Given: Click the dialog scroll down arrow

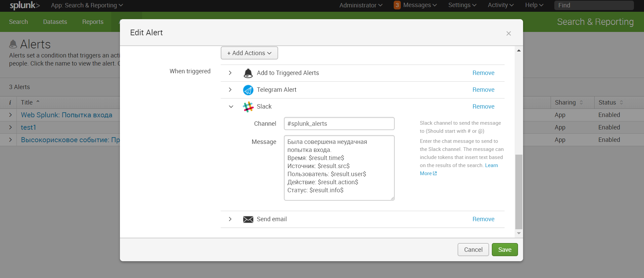Looking at the screenshot, I should click(x=519, y=233).
